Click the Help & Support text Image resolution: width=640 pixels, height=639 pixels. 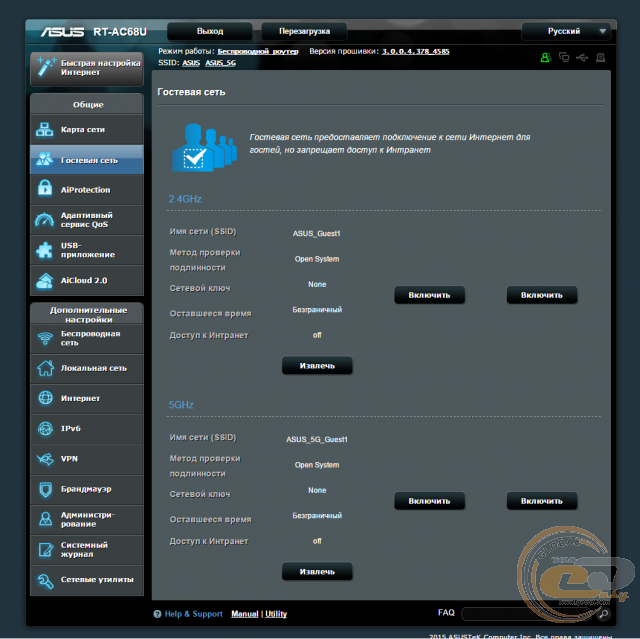193,614
